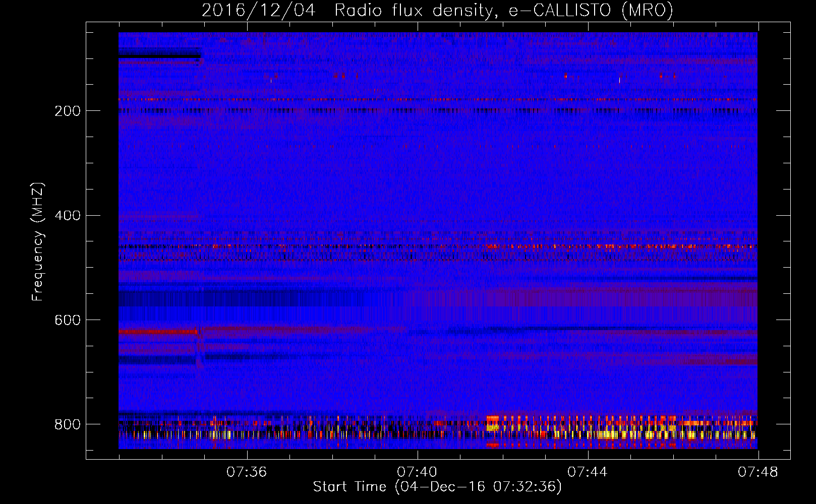Click the 200 frequency tick label

68,111
